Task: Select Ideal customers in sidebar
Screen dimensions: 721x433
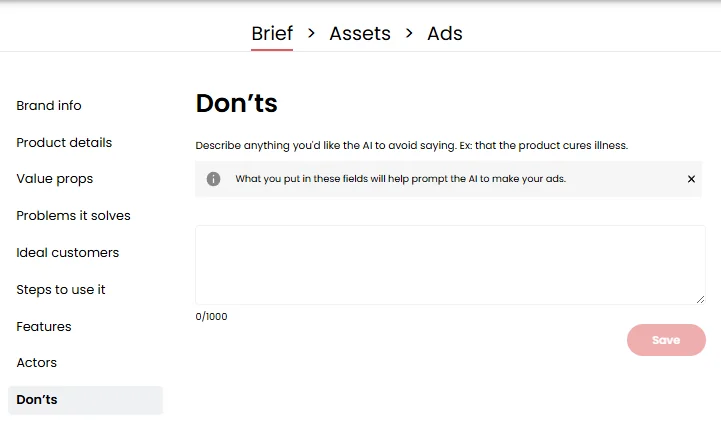Action: click(x=67, y=253)
